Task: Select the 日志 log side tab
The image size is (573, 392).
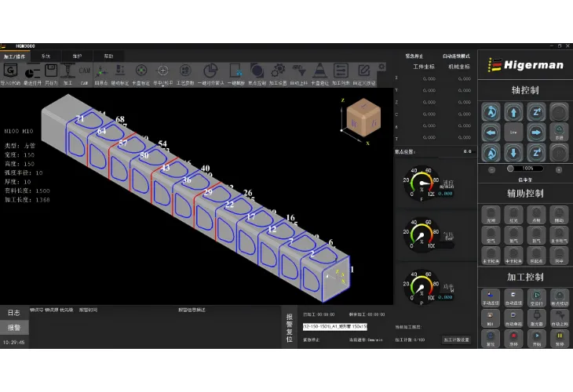Action: (13, 313)
